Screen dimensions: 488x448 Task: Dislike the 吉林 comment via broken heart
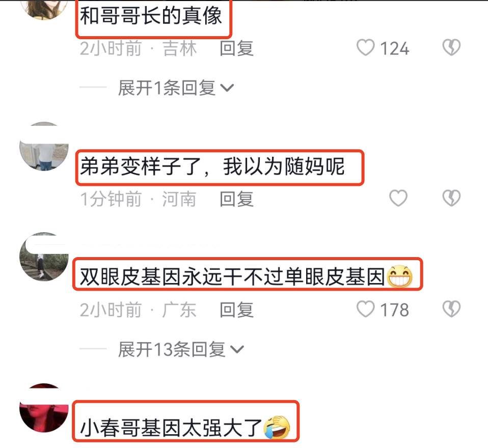(451, 47)
